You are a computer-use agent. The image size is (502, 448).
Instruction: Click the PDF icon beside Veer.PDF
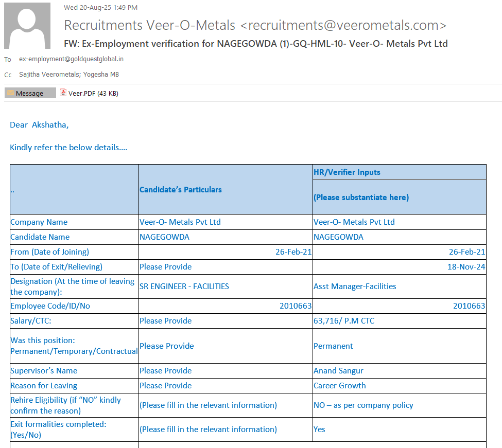(63, 93)
